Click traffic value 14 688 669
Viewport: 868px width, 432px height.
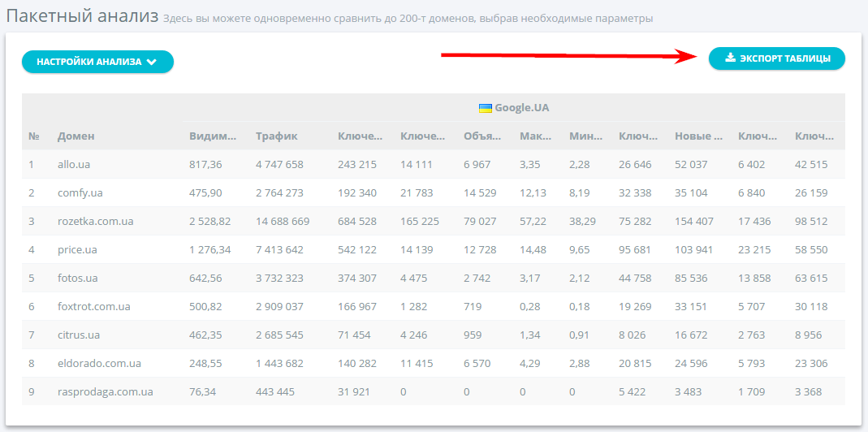(x=283, y=222)
